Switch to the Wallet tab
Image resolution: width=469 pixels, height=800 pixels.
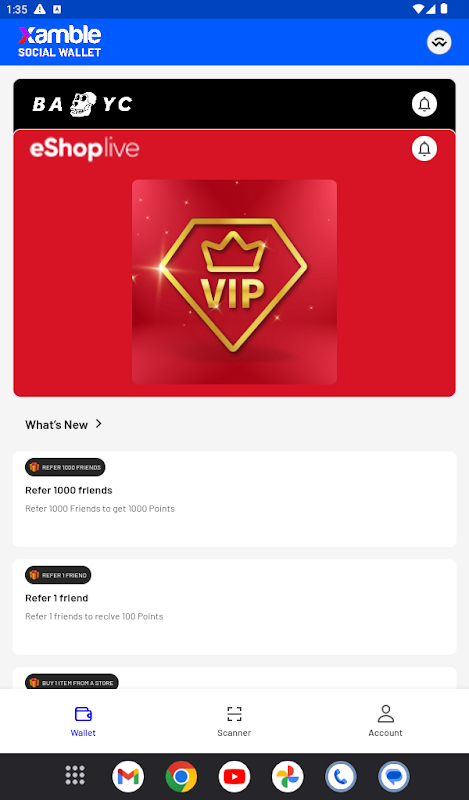pos(83,721)
